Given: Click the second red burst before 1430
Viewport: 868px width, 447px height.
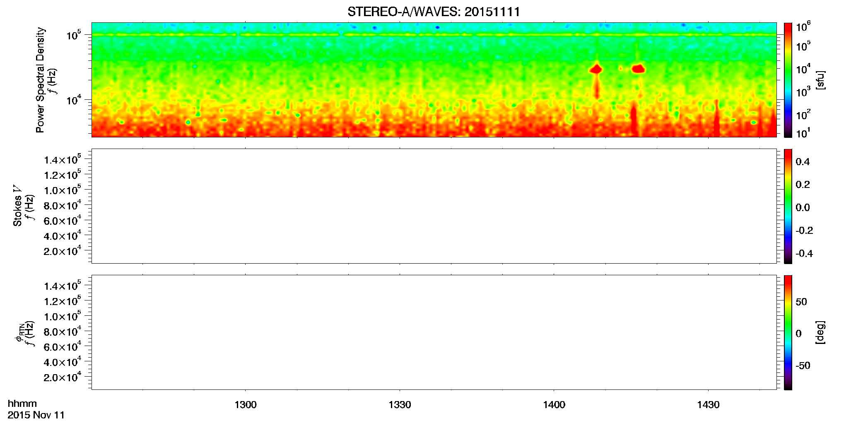Looking at the screenshot, I should click(x=639, y=69).
